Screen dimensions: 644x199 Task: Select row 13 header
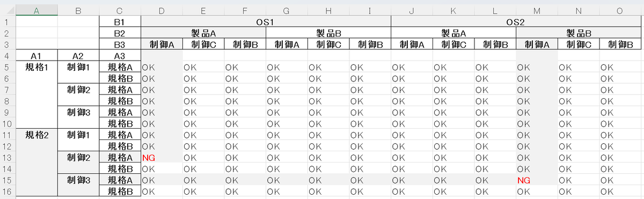pyautogui.click(x=8, y=157)
